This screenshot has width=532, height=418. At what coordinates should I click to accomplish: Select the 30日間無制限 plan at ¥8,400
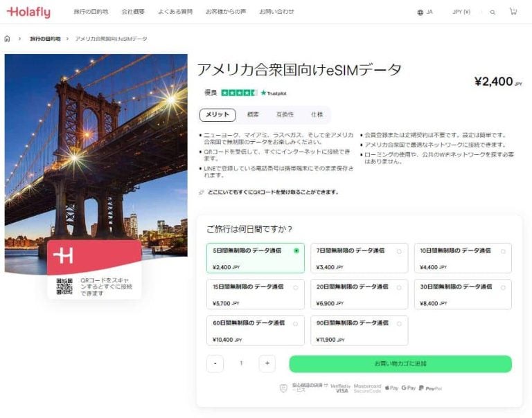click(x=463, y=294)
